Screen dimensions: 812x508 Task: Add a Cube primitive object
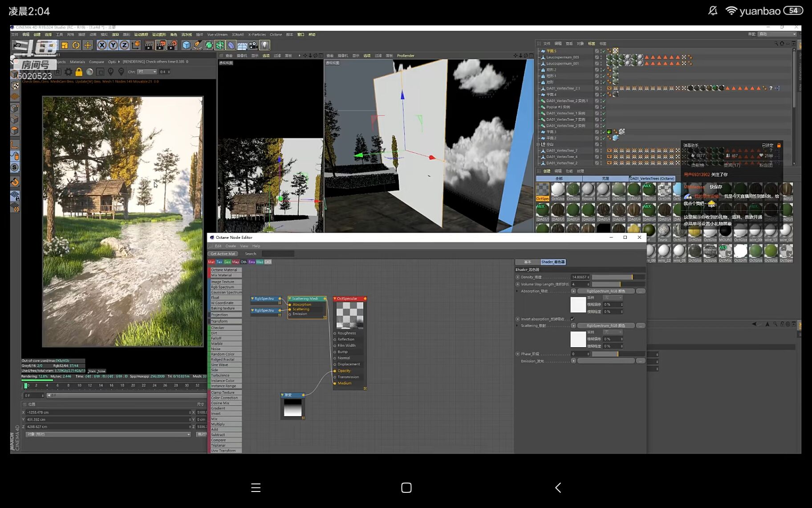(x=187, y=45)
